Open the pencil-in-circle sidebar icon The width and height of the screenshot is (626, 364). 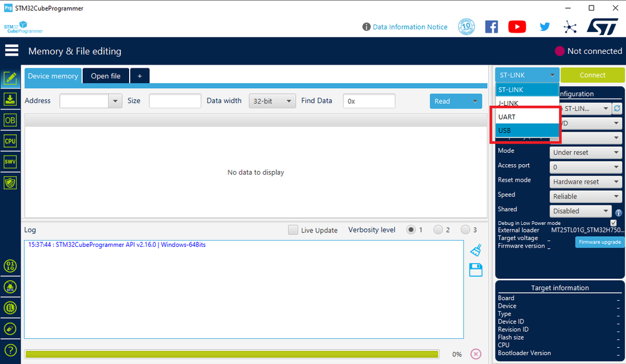(x=10, y=329)
